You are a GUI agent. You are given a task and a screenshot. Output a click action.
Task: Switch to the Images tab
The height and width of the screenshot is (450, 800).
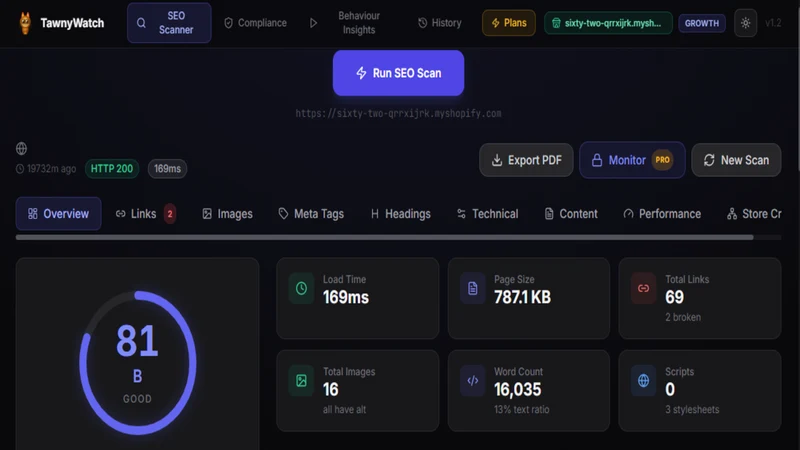227,214
